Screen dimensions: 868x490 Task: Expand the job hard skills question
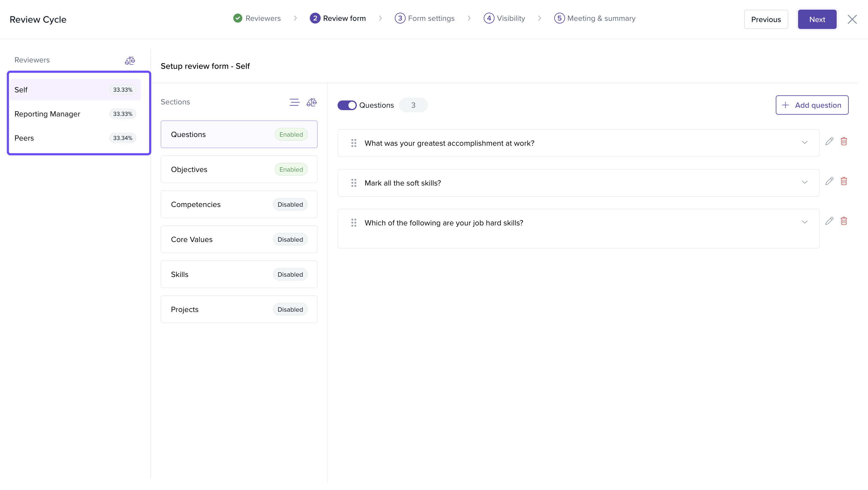pyautogui.click(x=804, y=222)
